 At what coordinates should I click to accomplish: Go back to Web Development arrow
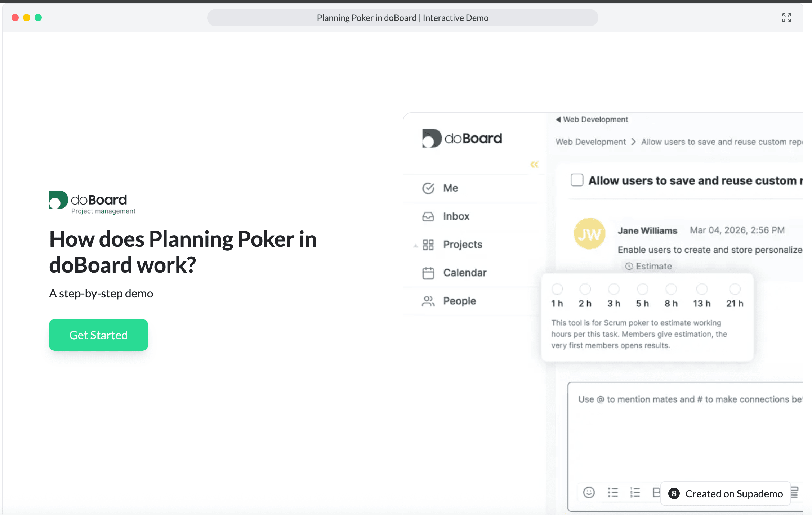558,120
